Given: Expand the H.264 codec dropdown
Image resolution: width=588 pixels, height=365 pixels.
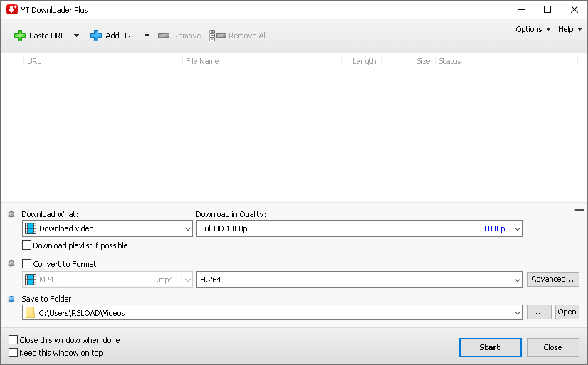Looking at the screenshot, I should [x=517, y=280].
